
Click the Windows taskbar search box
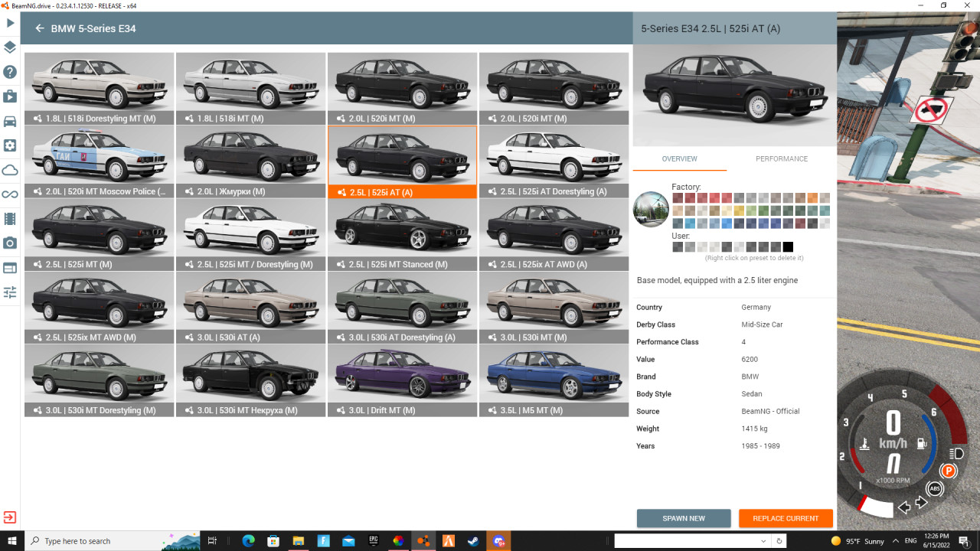tap(113, 541)
